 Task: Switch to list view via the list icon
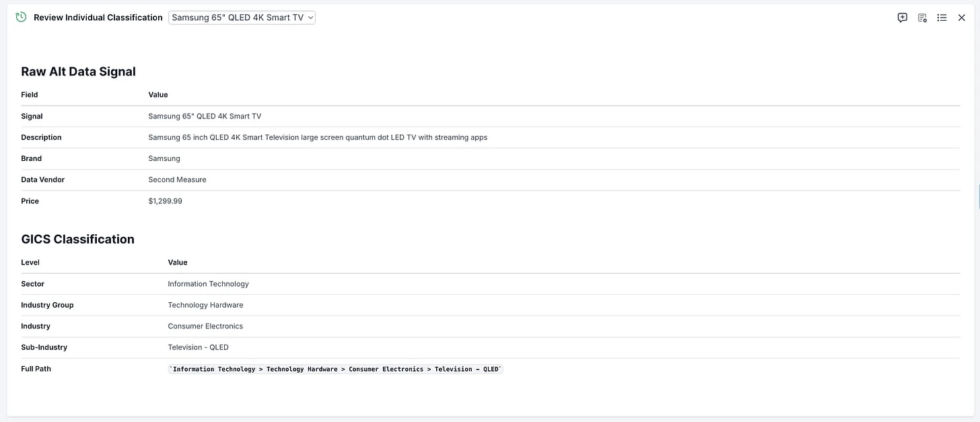(942, 17)
